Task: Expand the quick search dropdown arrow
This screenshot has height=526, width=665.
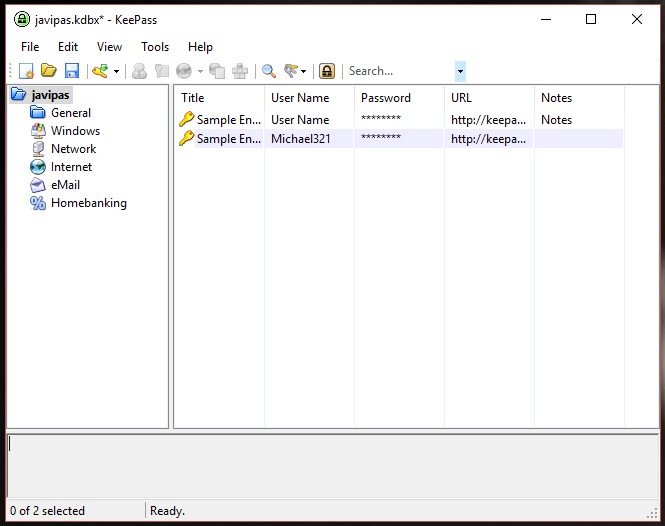Action: point(460,71)
